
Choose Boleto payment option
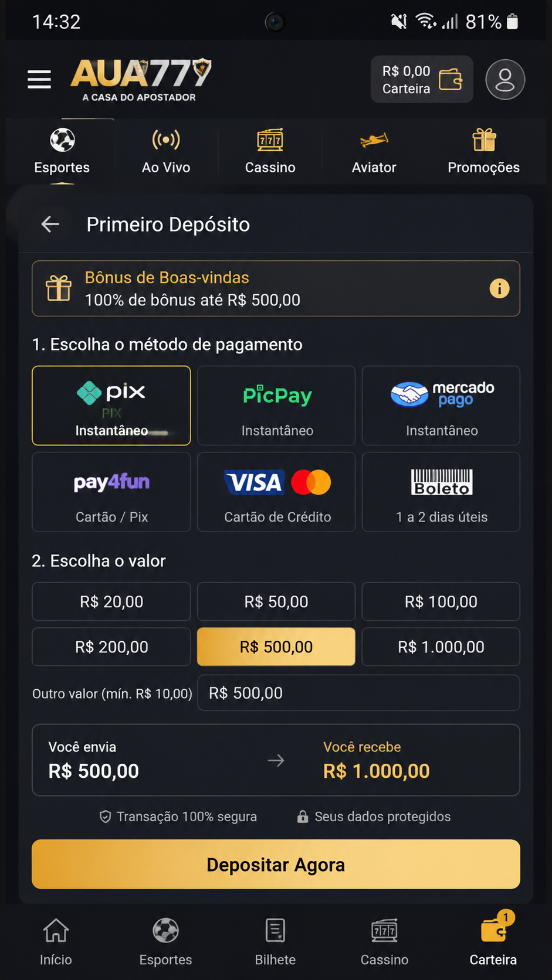click(441, 492)
